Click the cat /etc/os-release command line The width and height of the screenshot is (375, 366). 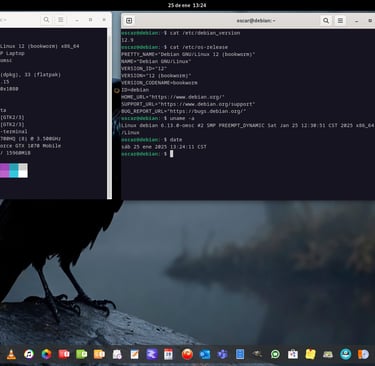click(x=174, y=47)
